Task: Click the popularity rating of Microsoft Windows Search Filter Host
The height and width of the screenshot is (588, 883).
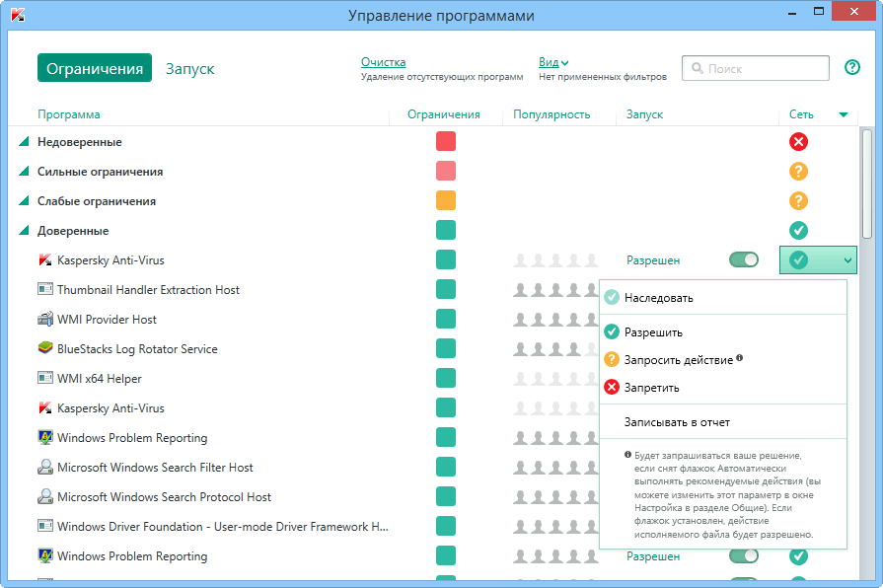Action: (555, 467)
